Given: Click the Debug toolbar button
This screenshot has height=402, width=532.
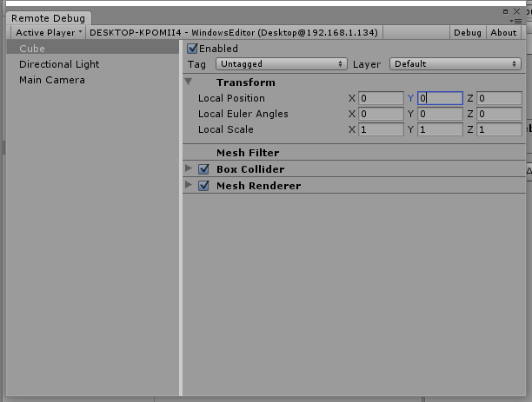Looking at the screenshot, I should click(x=467, y=32).
